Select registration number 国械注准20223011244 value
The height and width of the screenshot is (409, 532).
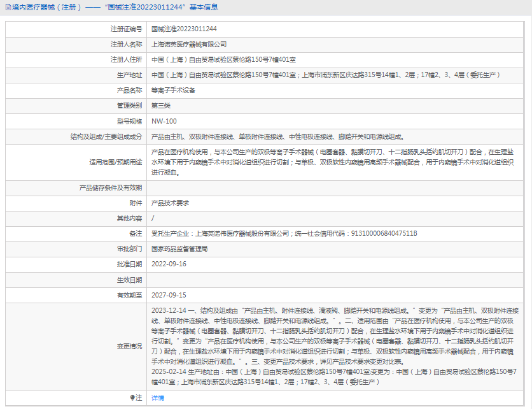point(184,29)
